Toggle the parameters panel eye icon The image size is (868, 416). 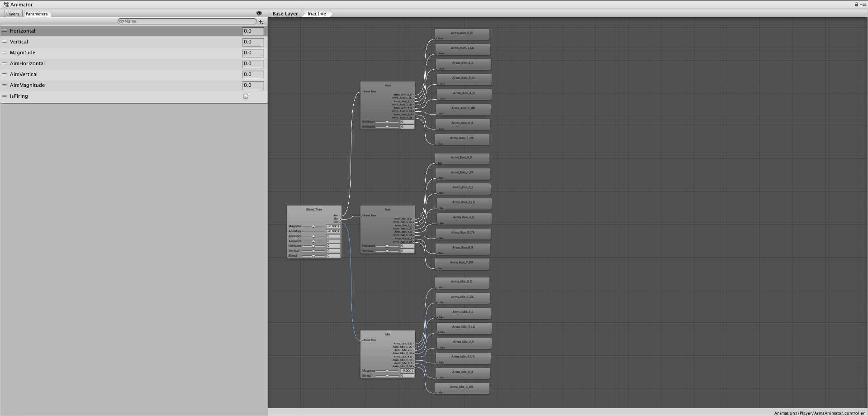pyautogui.click(x=259, y=14)
